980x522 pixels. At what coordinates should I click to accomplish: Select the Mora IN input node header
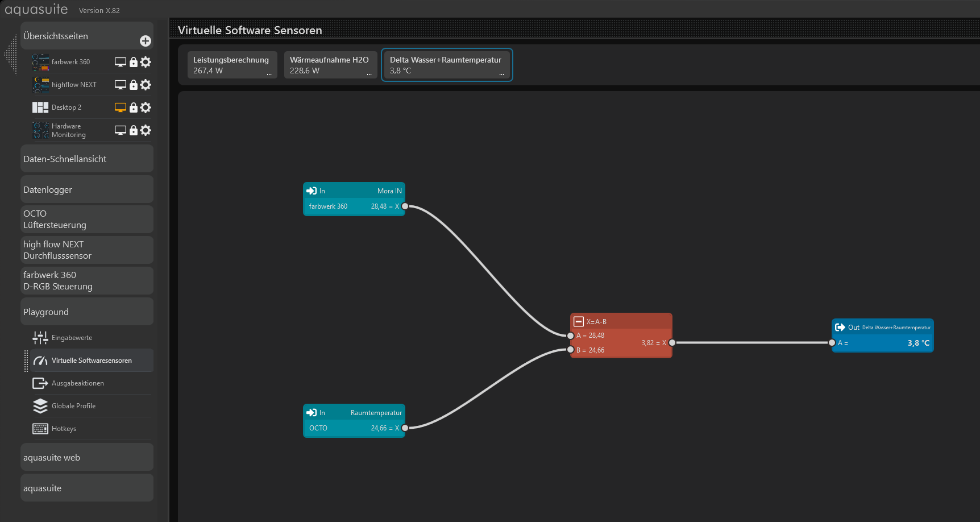(x=354, y=190)
